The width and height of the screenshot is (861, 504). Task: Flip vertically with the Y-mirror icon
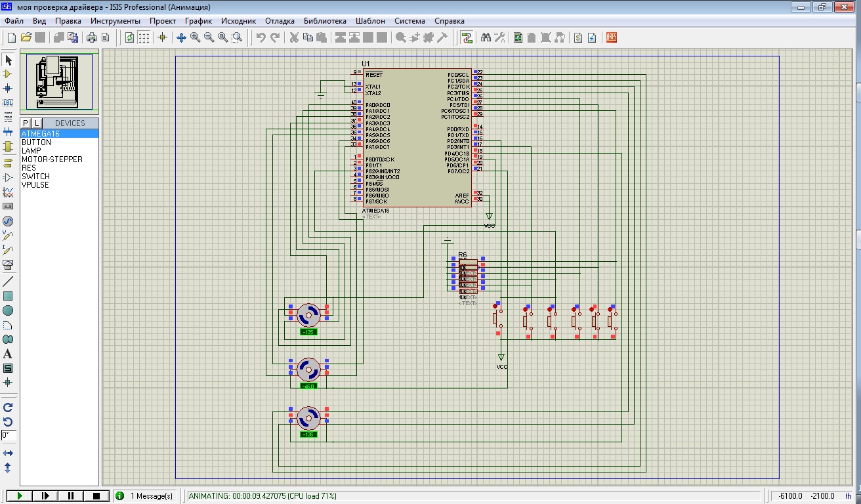pos(8,468)
